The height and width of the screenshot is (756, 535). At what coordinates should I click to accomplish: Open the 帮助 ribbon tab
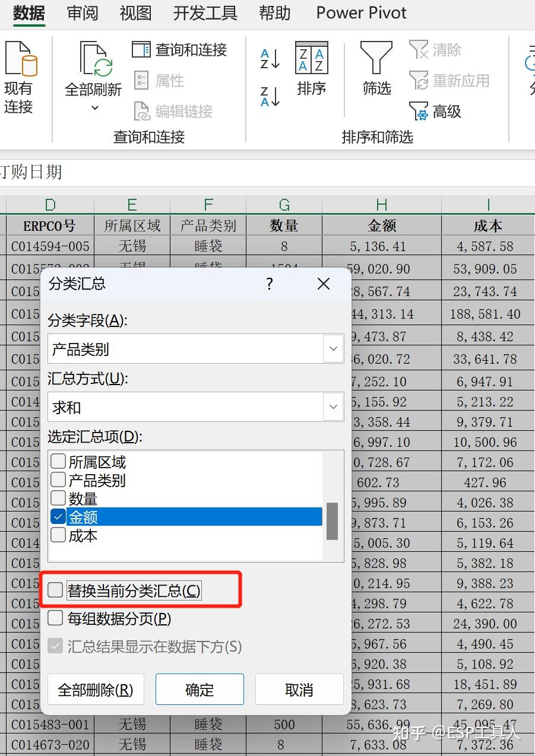pyautogui.click(x=275, y=13)
